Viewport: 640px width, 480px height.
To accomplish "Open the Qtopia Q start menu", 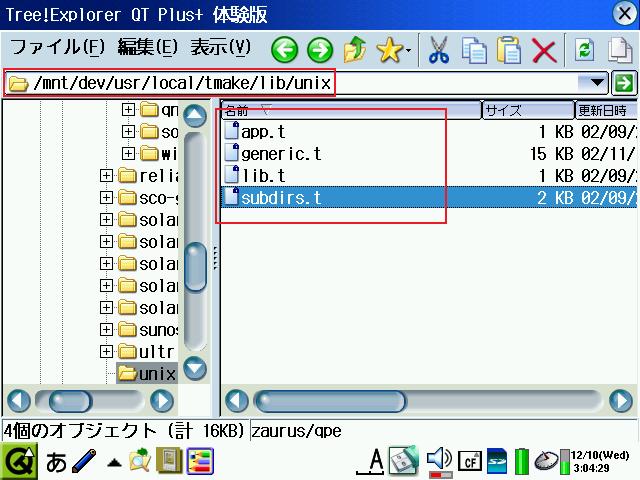I will pyautogui.click(x=19, y=462).
